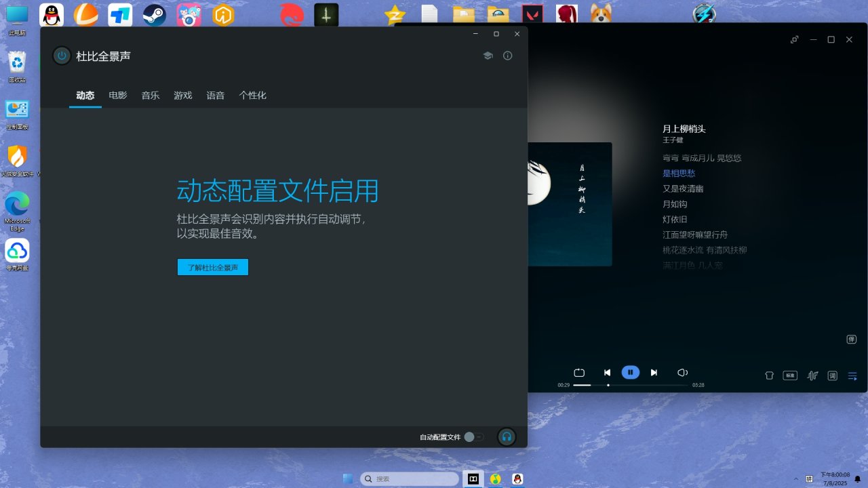Click the lyric line 又是夜清幽

coord(683,188)
